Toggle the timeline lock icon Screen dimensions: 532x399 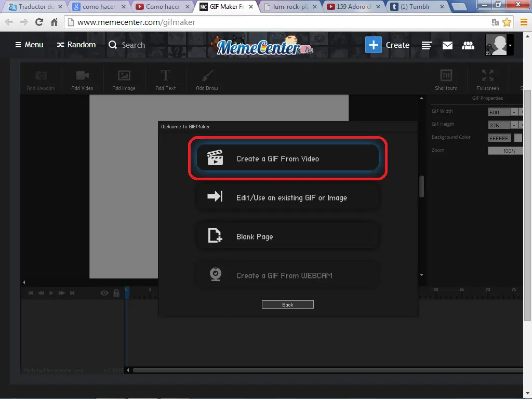pyautogui.click(x=116, y=293)
